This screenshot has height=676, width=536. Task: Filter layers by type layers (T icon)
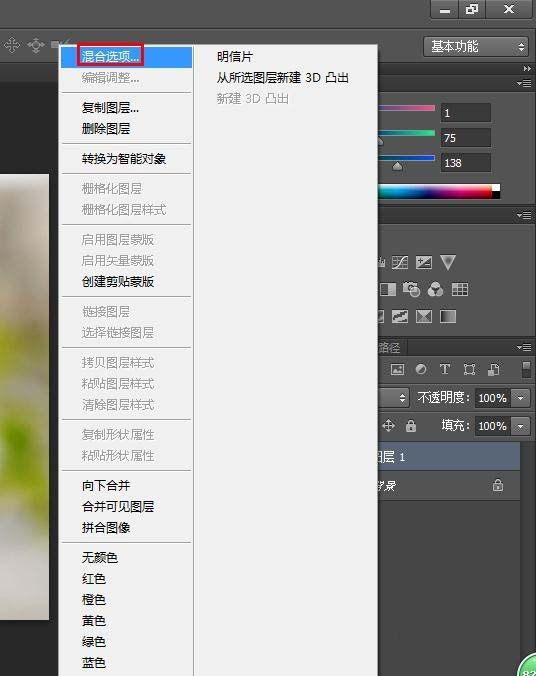(x=445, y=369)
